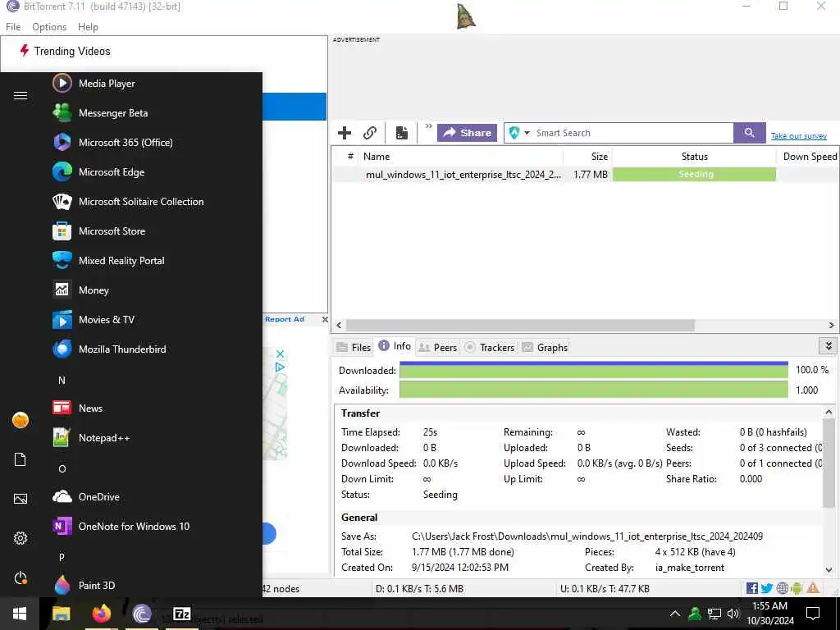The width and height of the screenshot is (840, 630).
Task: Click the Add Torrent plus icon
Action: (x=345, y=132)
